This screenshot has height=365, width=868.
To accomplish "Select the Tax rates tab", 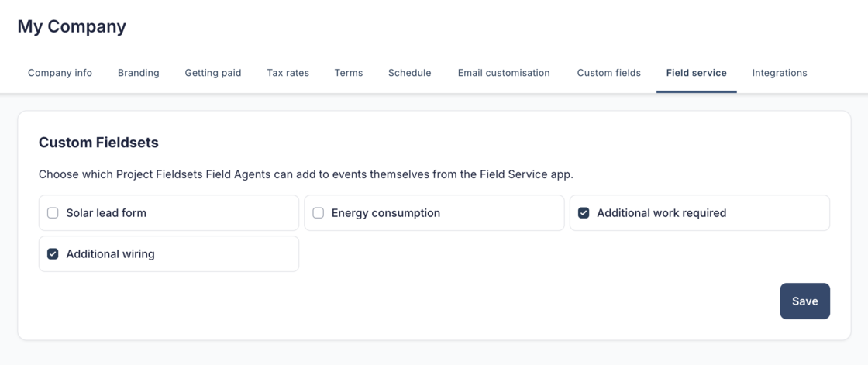I will coord(288,73).
